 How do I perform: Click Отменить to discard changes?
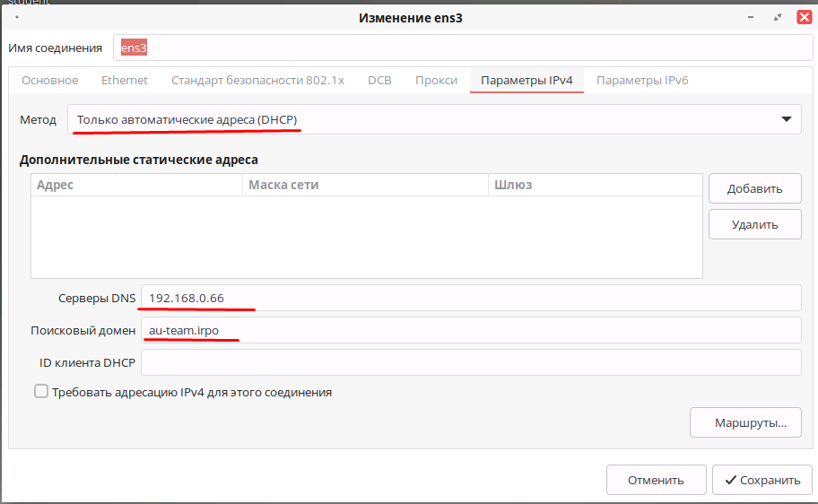pos(656,480)
